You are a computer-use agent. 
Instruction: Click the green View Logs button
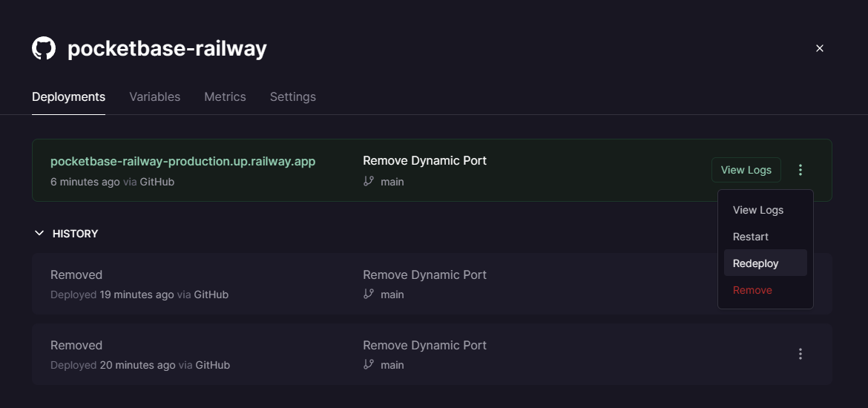tap(746, 170)
